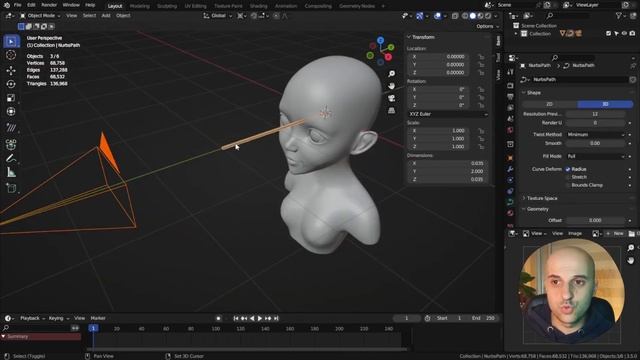The height and width of the screenshot is (360, 640).
Task: Open View Layer properties tab icon
Action: click(x=510, y=108)
